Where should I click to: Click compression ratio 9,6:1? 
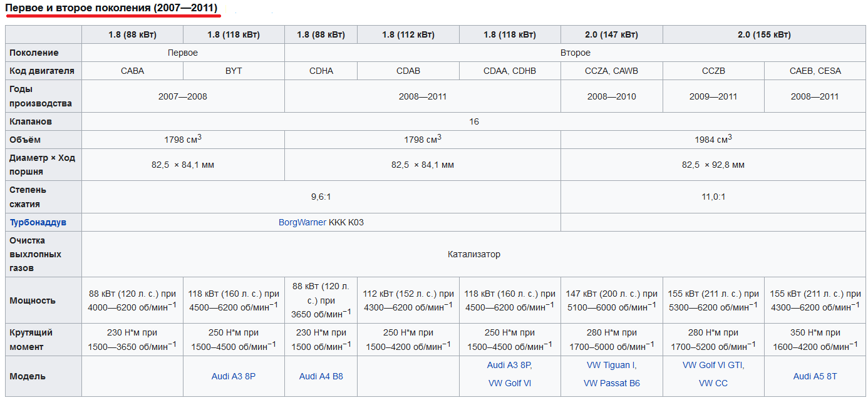tap(321, 197)
